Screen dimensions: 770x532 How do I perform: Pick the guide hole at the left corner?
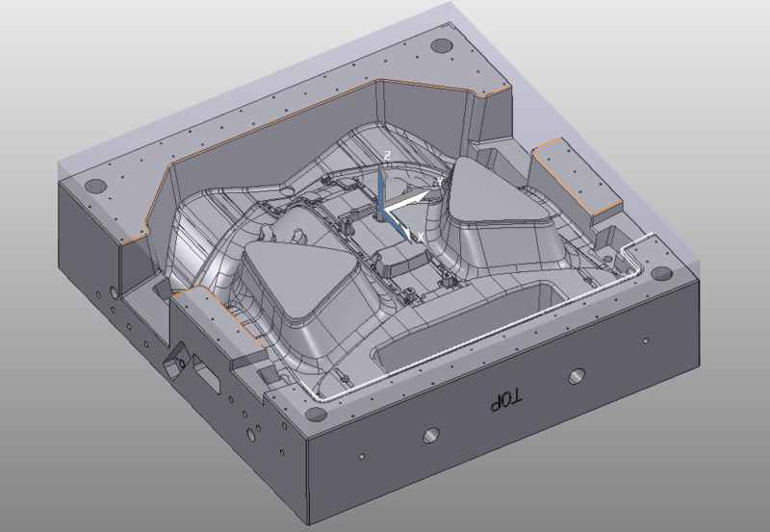95,187
